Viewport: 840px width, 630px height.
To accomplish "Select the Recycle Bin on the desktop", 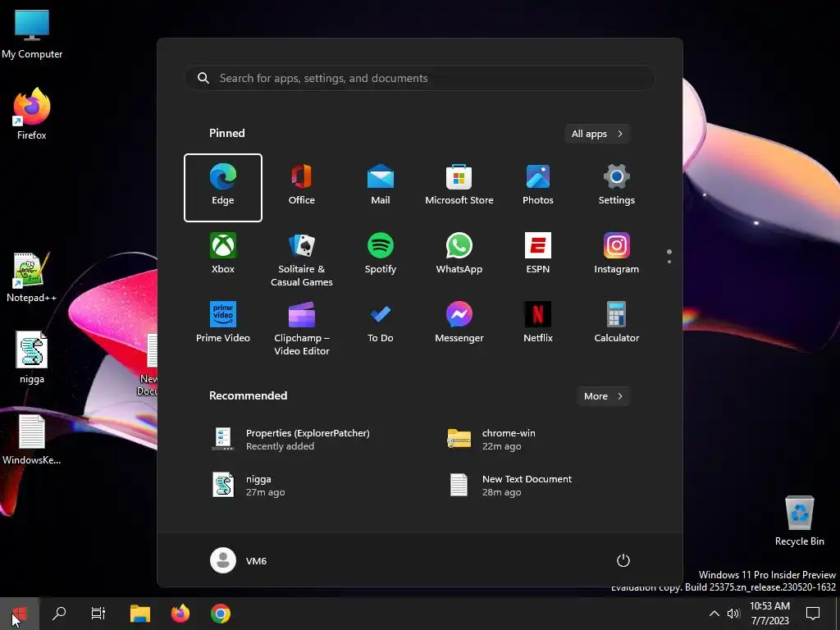I will 799,521.
